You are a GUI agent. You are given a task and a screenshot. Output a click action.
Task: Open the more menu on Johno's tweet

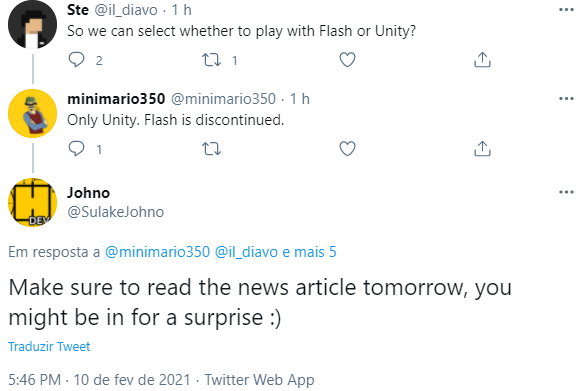[x=566, y=192]
